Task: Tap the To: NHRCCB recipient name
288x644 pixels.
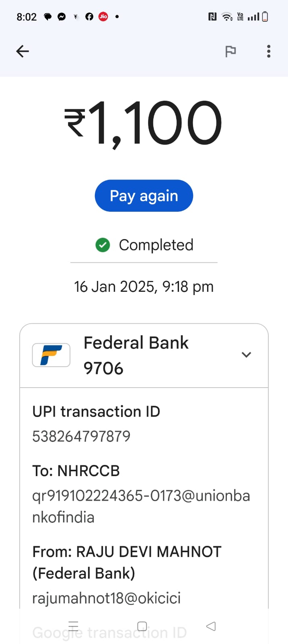Action: pos(76,471)
